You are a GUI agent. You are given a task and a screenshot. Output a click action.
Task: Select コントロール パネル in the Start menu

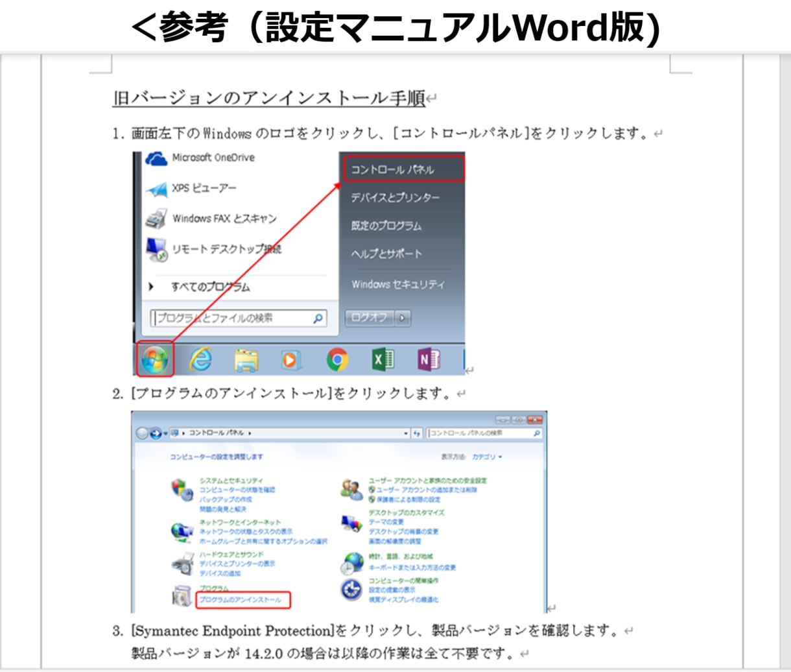click(x=403, y=169)
